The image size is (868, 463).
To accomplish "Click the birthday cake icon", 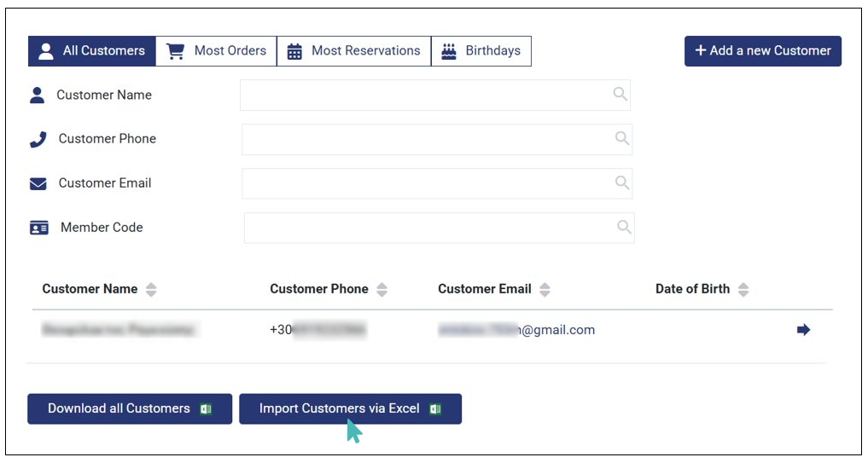I will pyautogui.click(x=449, y=51).
